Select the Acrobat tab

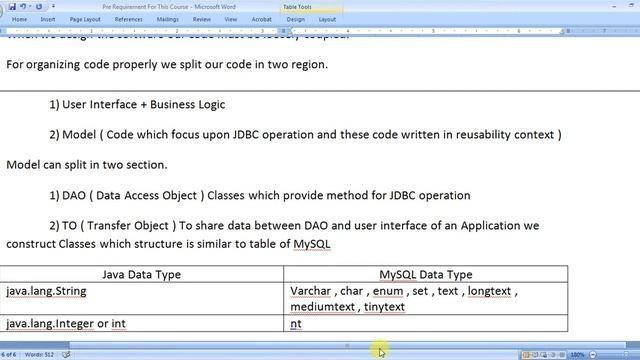262,19
